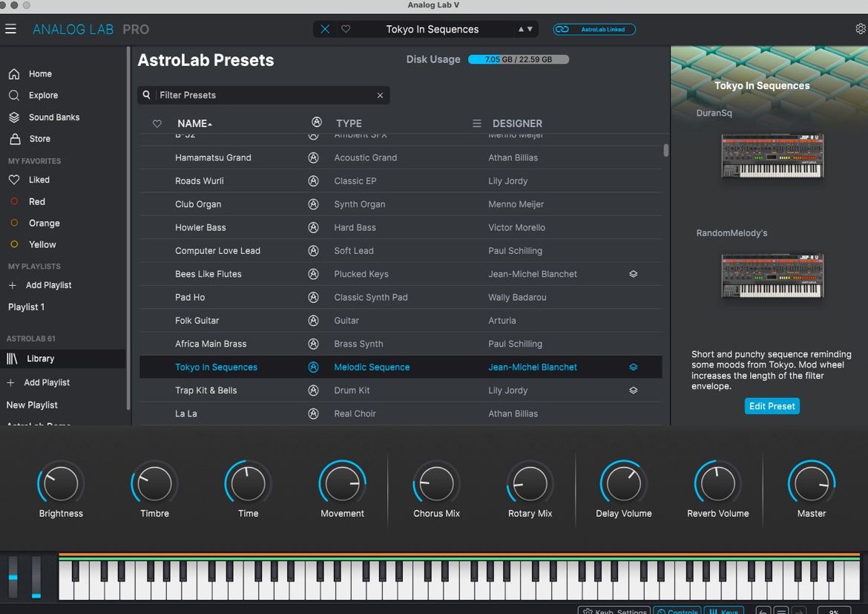
Task: Click the Home house icon
Action: pos(14,74)
